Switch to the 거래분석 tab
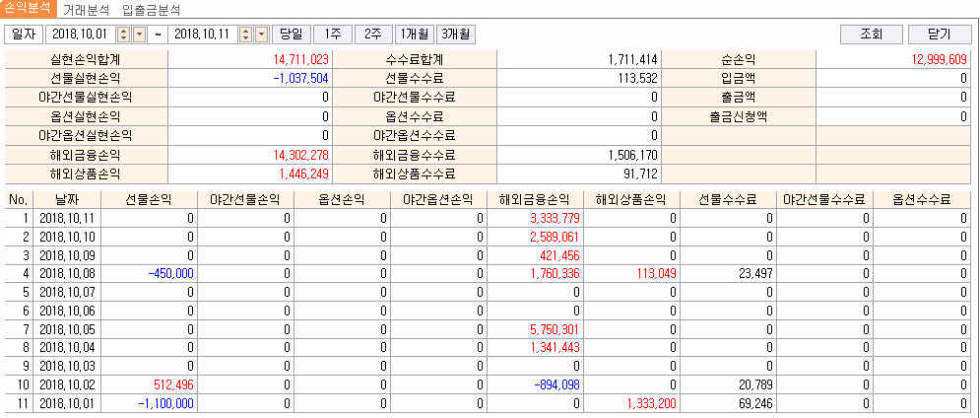This screenshot has height=418, width=980. (86, 10)
